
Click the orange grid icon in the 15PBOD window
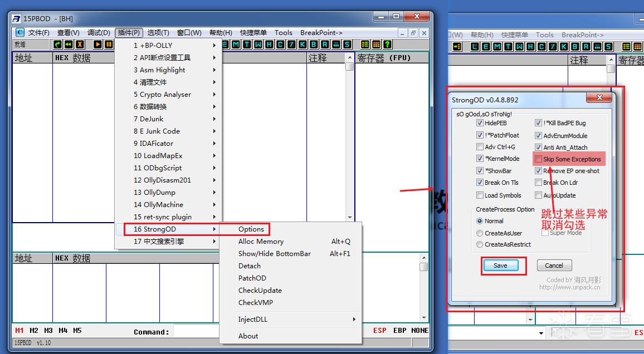click(x=376, y=45)
